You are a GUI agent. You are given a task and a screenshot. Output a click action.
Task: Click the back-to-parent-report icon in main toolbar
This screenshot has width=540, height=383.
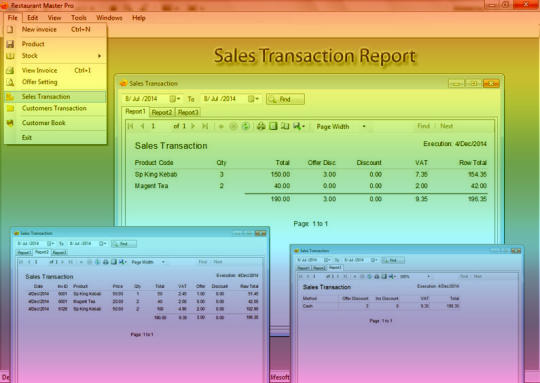pyautogui.click(x=221, y=127)
